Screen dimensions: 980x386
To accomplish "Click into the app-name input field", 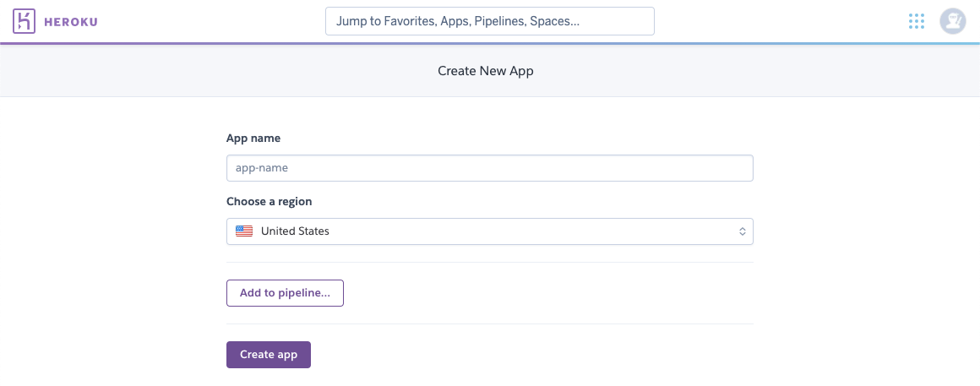I will tap(489, 168).
